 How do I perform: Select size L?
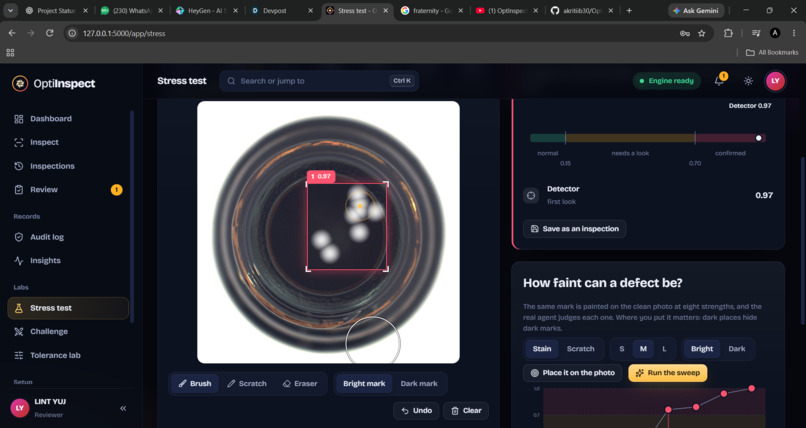pos(664,348)
